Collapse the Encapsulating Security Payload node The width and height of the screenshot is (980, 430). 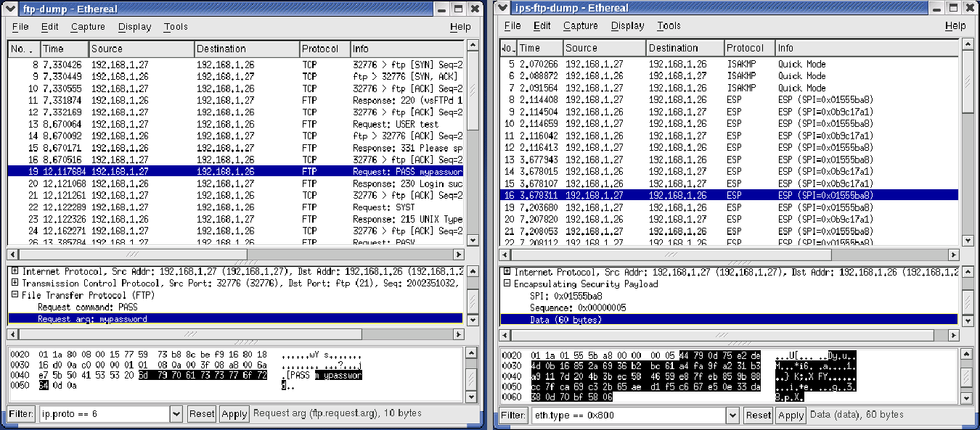click(506, 284)
